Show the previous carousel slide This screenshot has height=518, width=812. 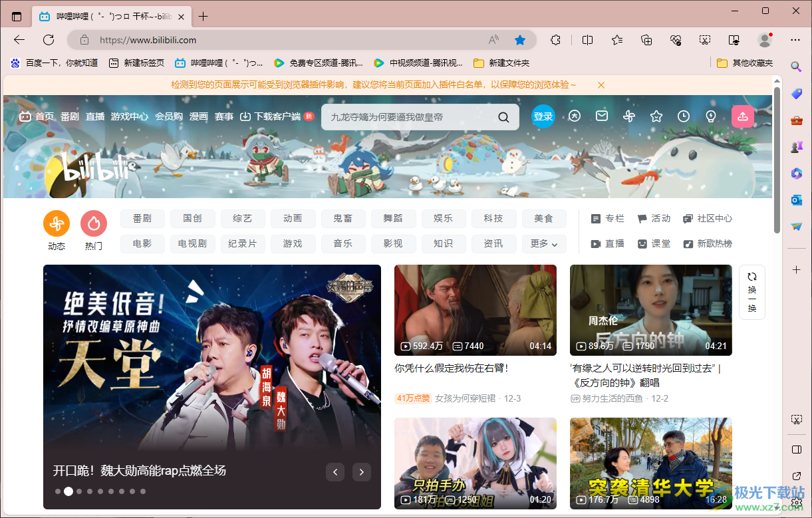pyautogui.click(x=335, y=472)
